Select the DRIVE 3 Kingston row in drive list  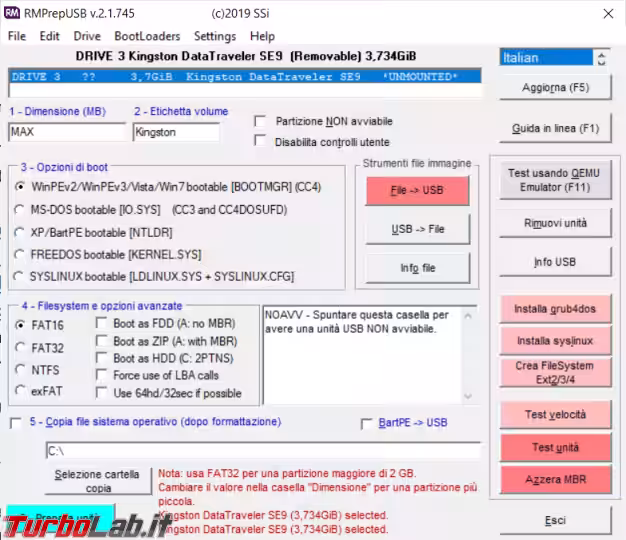tap(245, 77)
